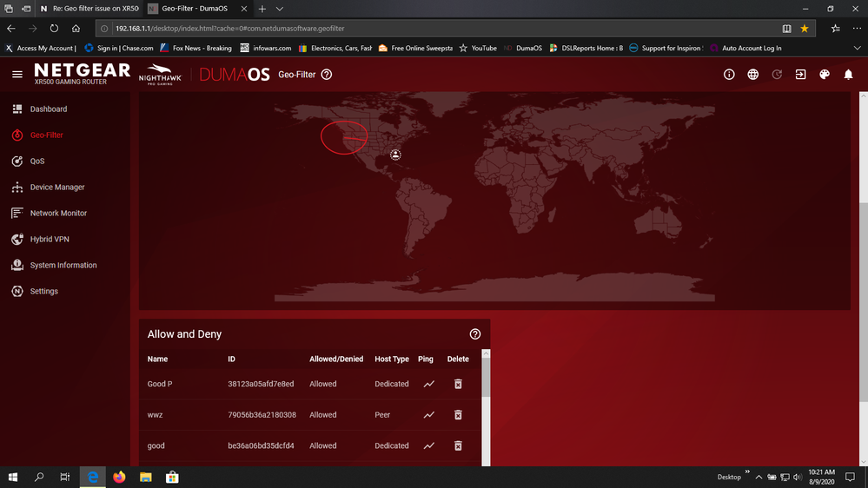The height and width of the screenshot is (488, 868).
Task: Open the favorites hub icon
Action: [835, 28]
